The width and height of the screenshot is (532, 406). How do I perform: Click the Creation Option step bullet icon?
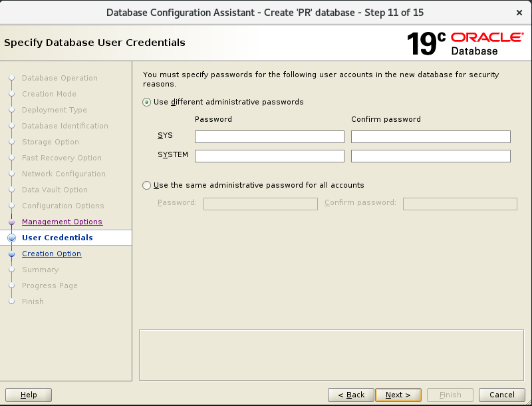point(11,254)
